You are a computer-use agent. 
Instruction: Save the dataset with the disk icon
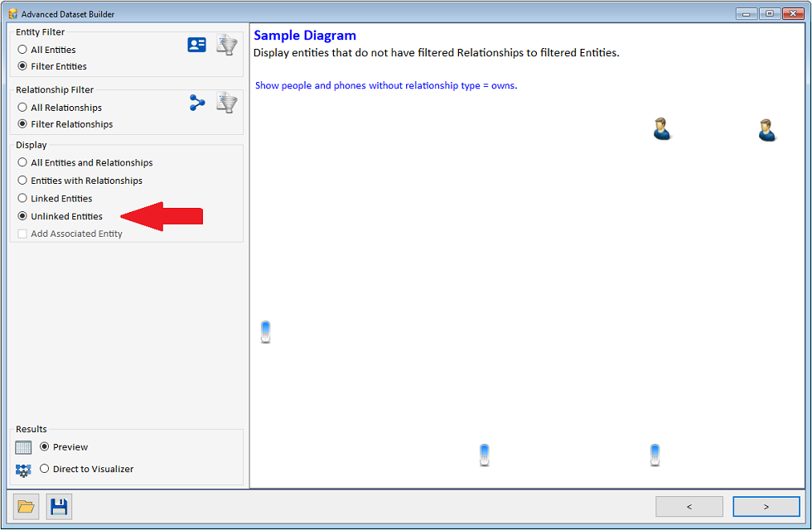pyautogui.click(x=59, y=506)
